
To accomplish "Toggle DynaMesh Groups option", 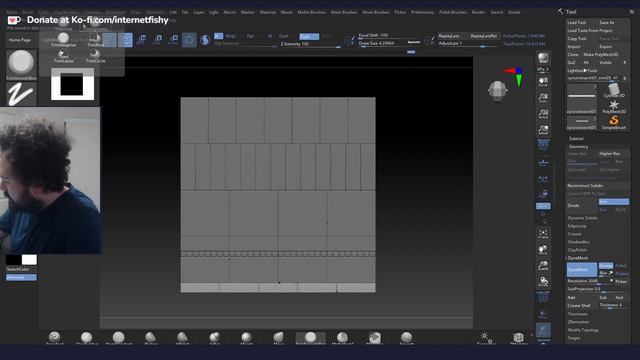I will [606, 266].
